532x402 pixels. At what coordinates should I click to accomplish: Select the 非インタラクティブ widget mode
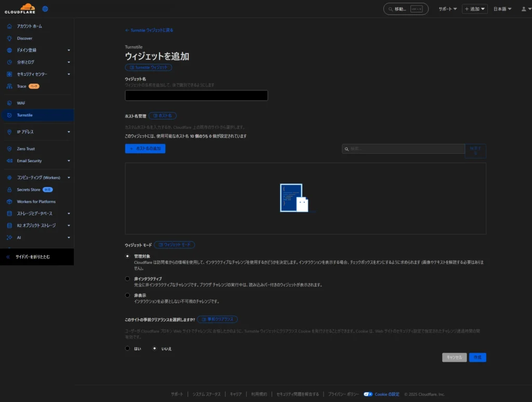(x=128, y=279)
